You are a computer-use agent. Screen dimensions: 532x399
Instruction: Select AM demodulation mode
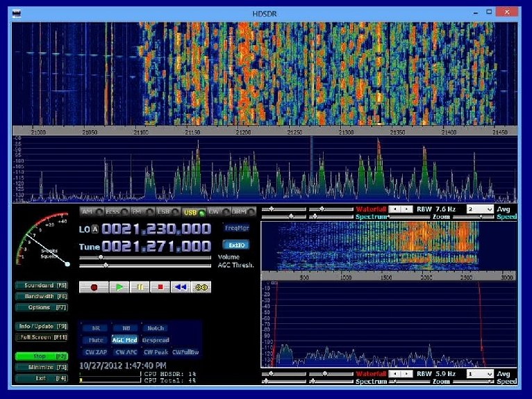(92, 212)
